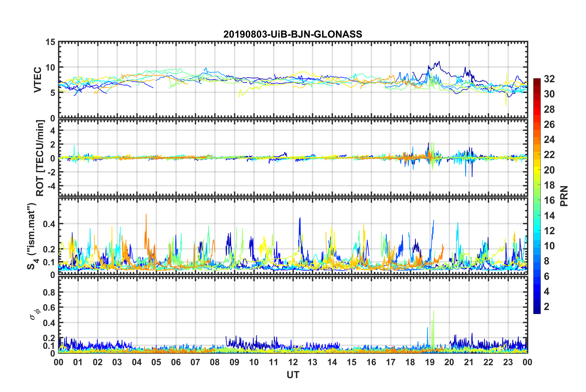Image resolution: width=586 pixels, height=392 pixels.
Task: Click colorbar tick label 14
Action: click(x=549, y=216)
